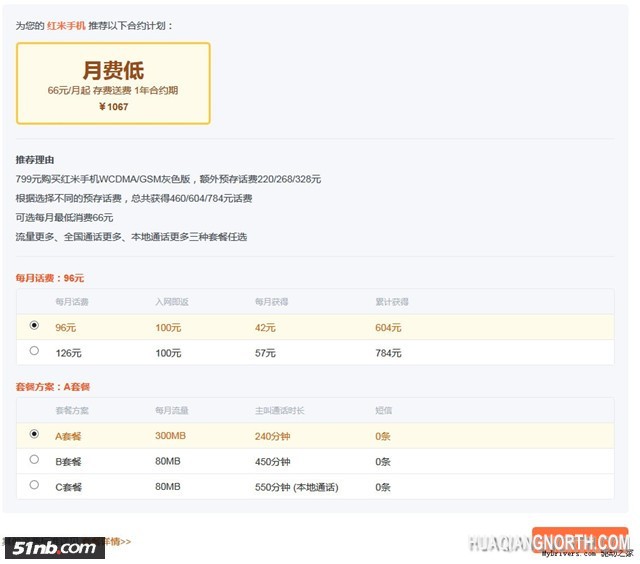Choose the B套餐 plan radio button
The height and width of the screenshot is (564, 640).
click(x=34, y=459)
